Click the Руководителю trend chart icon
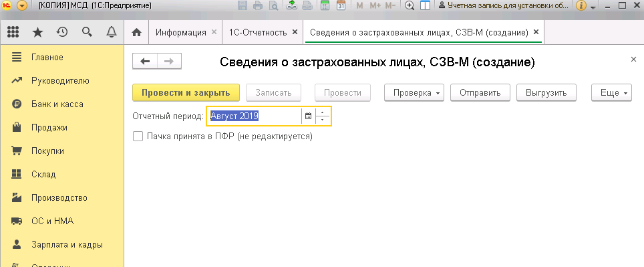This screenshot has width=644, height=267. tap(17, 80)
